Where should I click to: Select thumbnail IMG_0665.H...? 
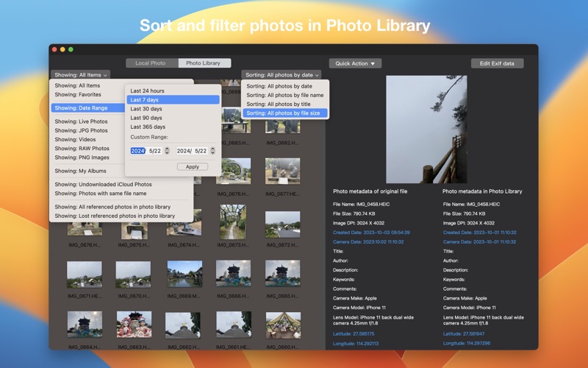[282, 274]
